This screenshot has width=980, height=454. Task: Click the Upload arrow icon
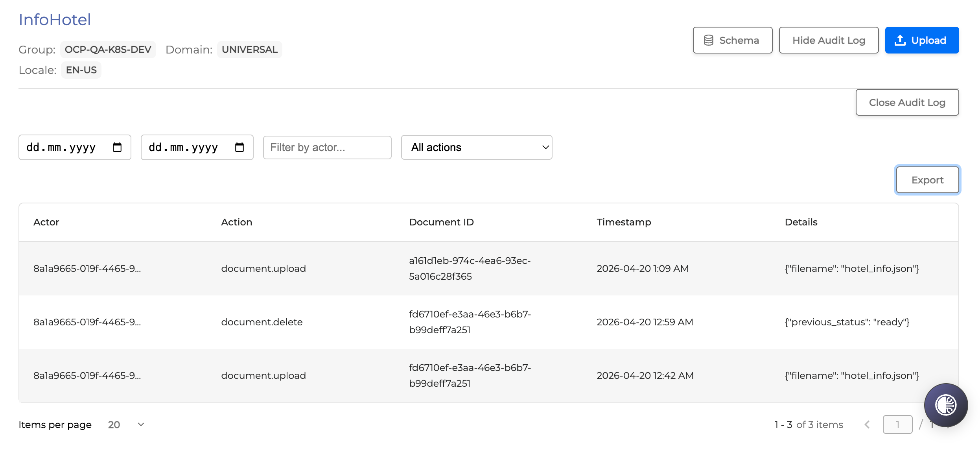point(900,40)
